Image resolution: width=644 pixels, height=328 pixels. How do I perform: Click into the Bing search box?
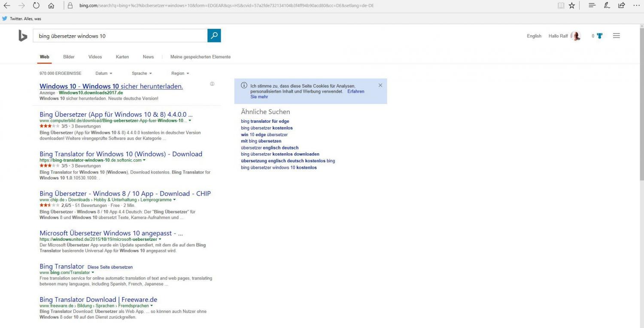[120, 36]
